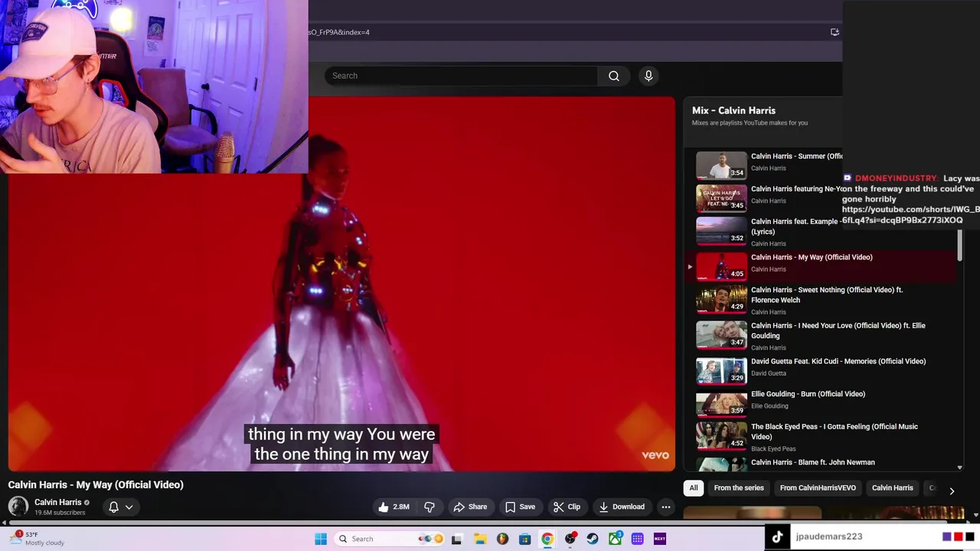Open the chat link youtube.com/shorts
The width and height of the screenshot is (980, 551).
coord(910,214)
